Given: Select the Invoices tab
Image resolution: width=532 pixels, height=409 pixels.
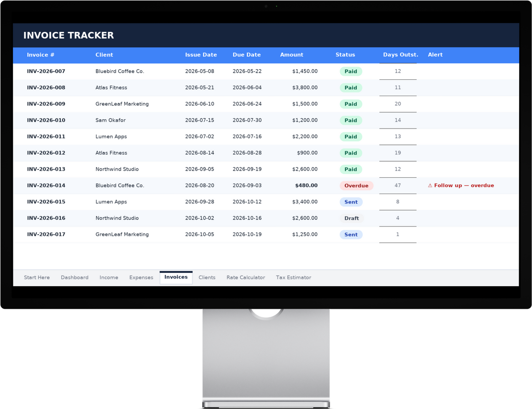Looking at the screenshot, I should point(176,277).
